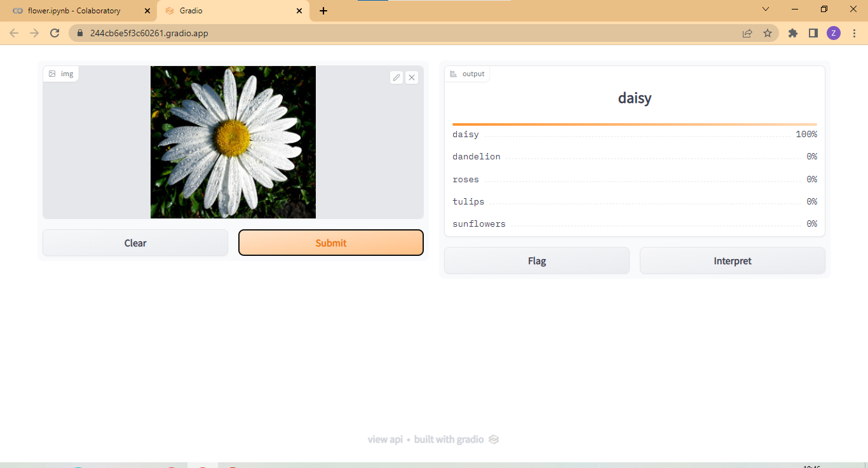Share the page via the share icon
The width and height of the screenshot is (868, 468).
tap(747, 33)
